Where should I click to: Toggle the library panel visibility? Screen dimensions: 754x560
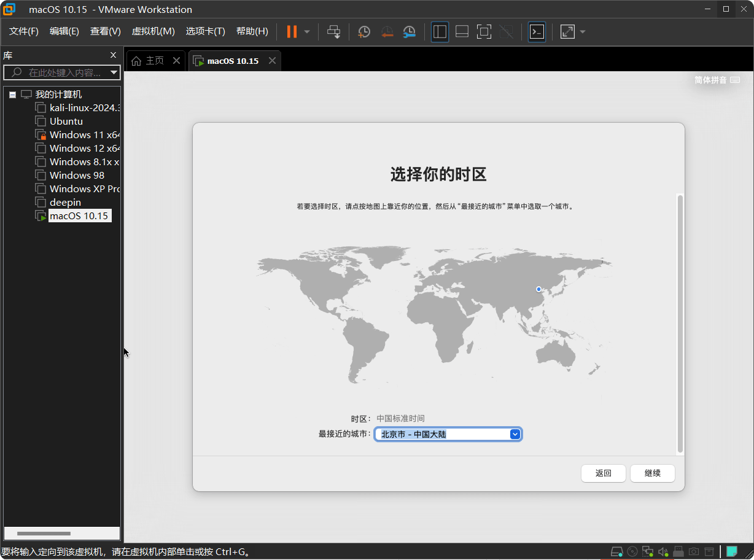pos(440,31)
